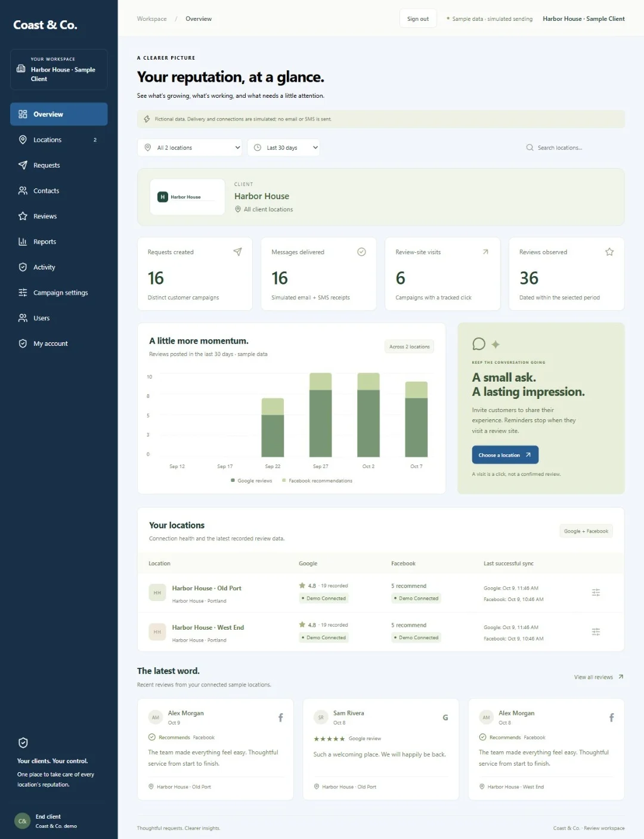The width and height of the screenshot is (644, 839).
Task: Select the Overview breadcrumb
Action: (x=199, y=18)
